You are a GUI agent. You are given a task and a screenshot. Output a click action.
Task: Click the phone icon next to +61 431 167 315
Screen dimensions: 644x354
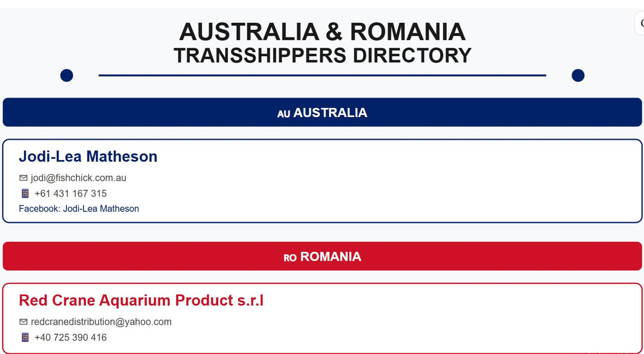(x=25, y=193)
